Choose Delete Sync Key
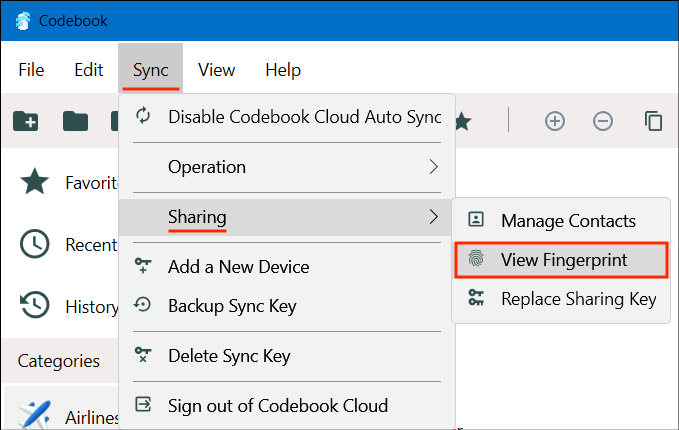The height and width of the screenshot is (430, 679). (287, 356)
